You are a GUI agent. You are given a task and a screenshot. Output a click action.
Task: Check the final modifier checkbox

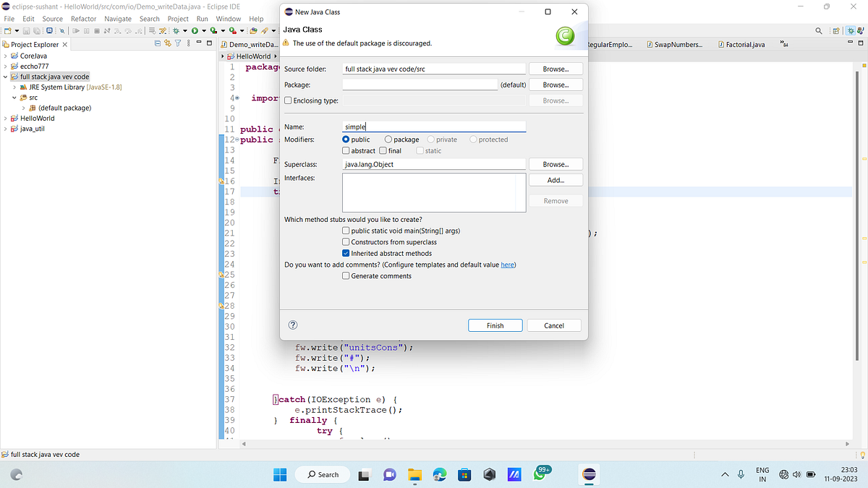pyautogui.click(x=383, y=151)
